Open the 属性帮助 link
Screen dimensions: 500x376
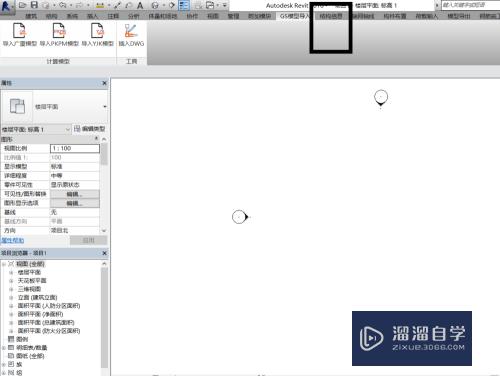(x=12, y=240)
